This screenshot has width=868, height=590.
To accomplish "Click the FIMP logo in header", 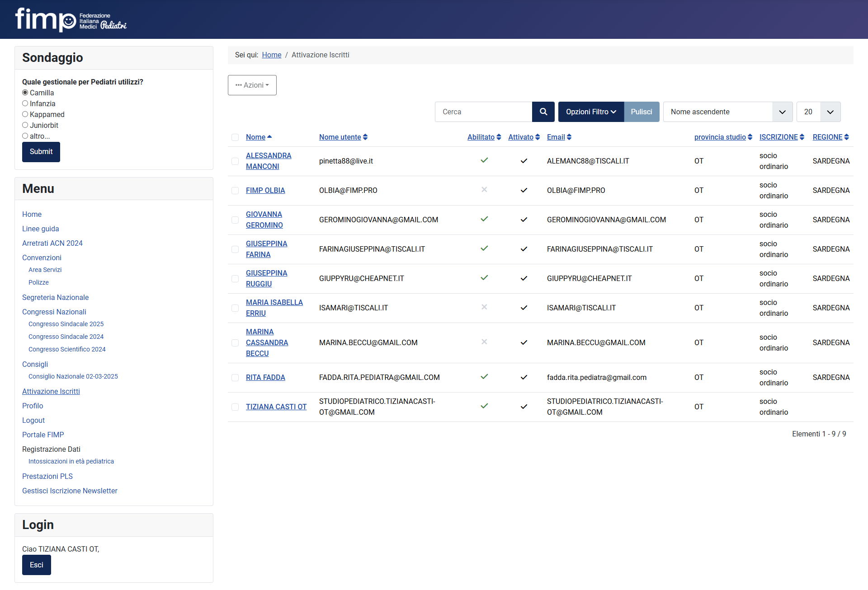I will (x=71, y=19).
